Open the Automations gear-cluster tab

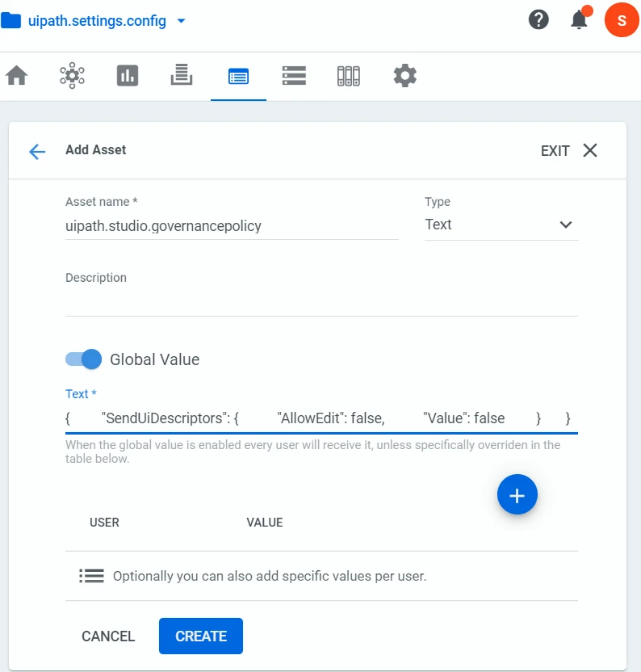(72, 75)
